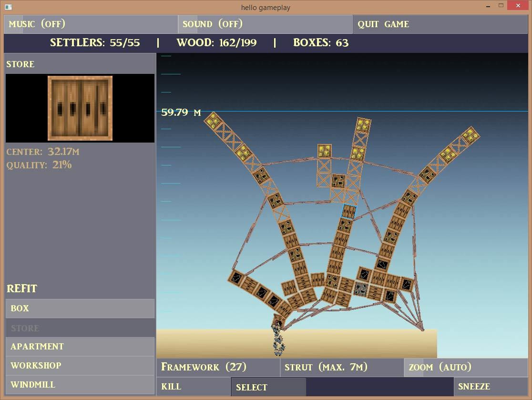Toggle the Sound (Off) setting
The height and width of the screenshot is (400, 532).
coord(265,24)
